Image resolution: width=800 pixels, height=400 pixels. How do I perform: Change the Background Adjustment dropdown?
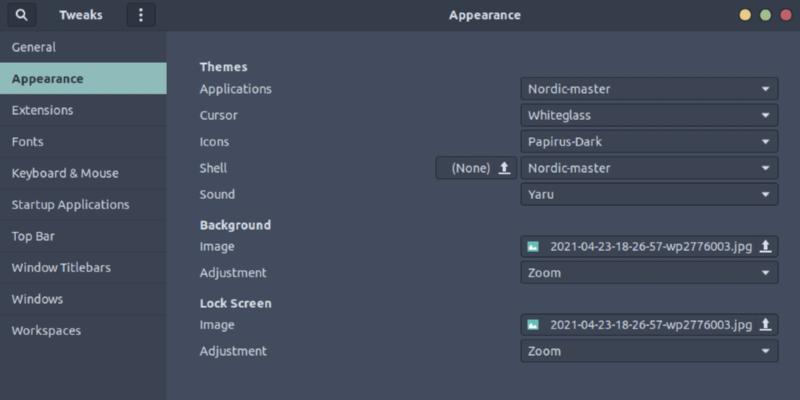coord(649,272)
